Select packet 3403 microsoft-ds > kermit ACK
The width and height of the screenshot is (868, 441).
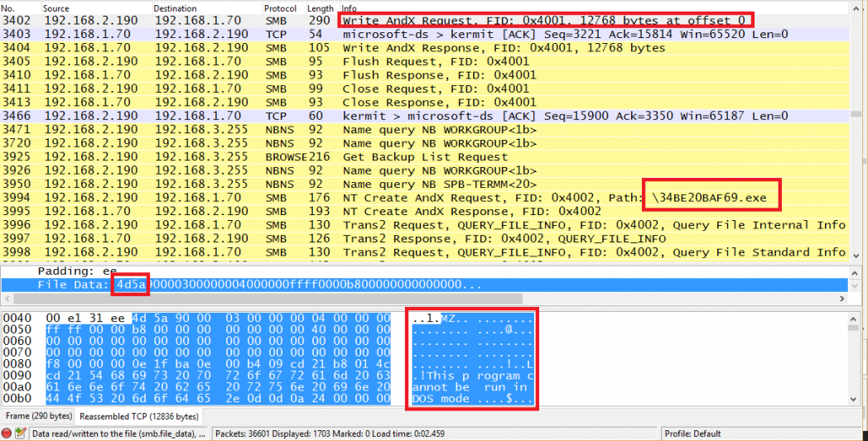(425, 34)
